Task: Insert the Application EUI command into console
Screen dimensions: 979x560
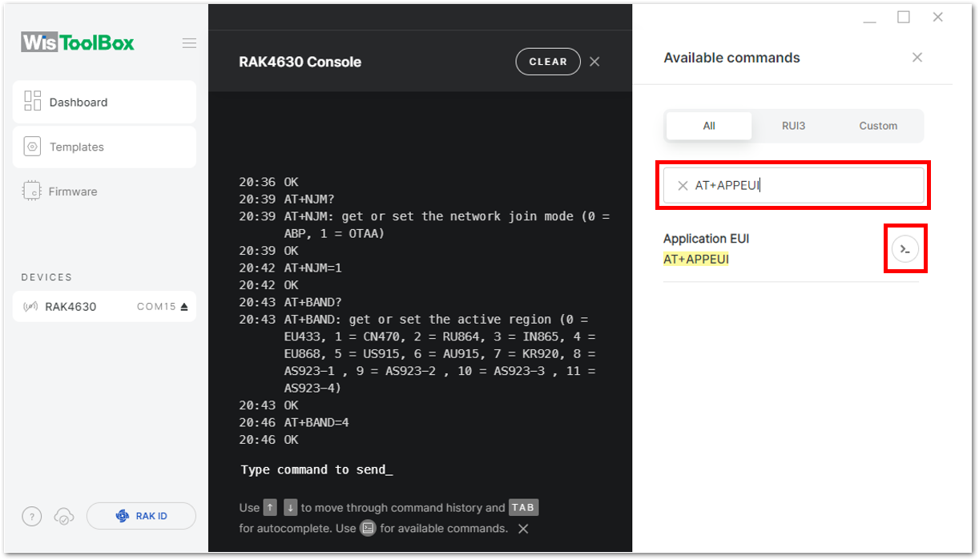Action: point(904,249)
